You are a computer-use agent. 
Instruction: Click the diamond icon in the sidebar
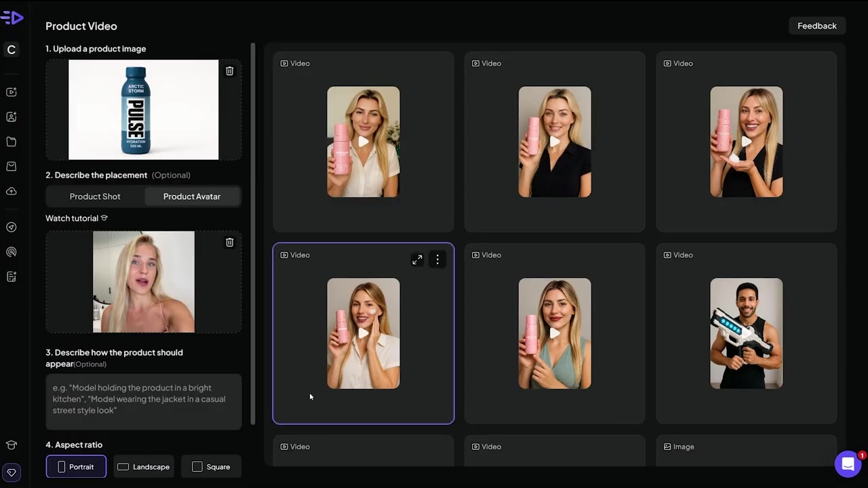pos(12,472)
